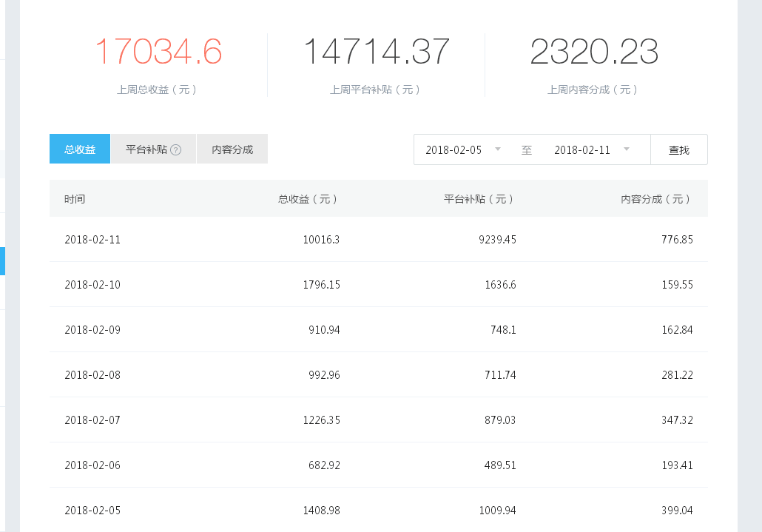This screenshot has height=532, width=762.
Task: Click platform subsidy value 711.74
Action: (x=500, y=375)
